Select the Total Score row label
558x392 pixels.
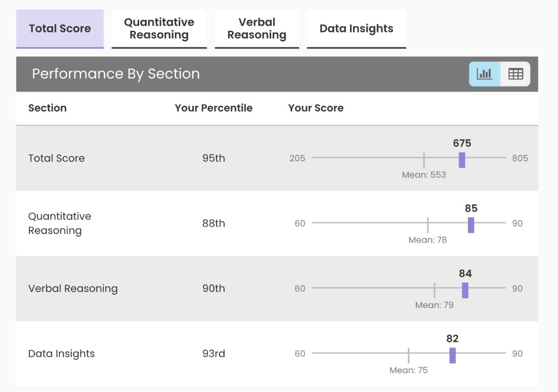click(57, 158)
